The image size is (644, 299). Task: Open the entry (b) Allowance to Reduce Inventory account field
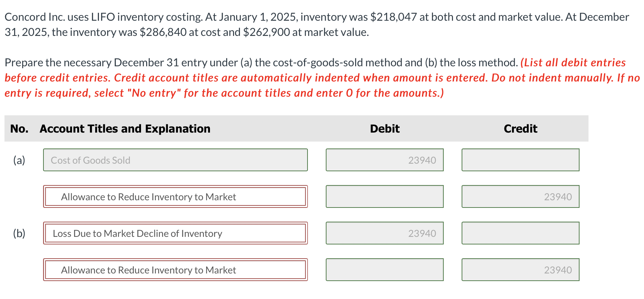pos(175,270)
